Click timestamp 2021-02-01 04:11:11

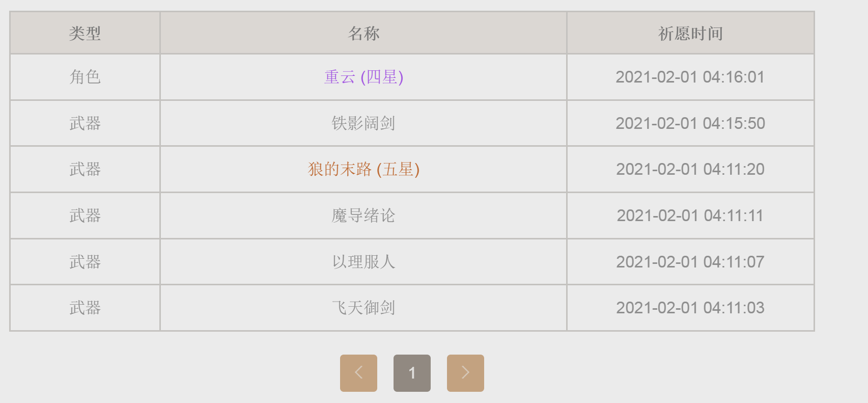pos(690,216)
